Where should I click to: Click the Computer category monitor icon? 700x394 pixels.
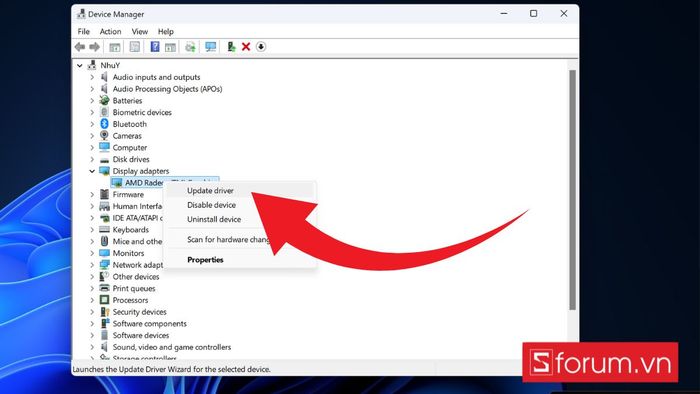pos(104,147)
